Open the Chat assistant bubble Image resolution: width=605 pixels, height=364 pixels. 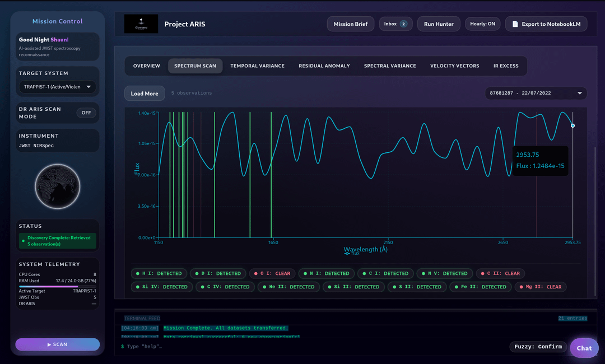584,348
